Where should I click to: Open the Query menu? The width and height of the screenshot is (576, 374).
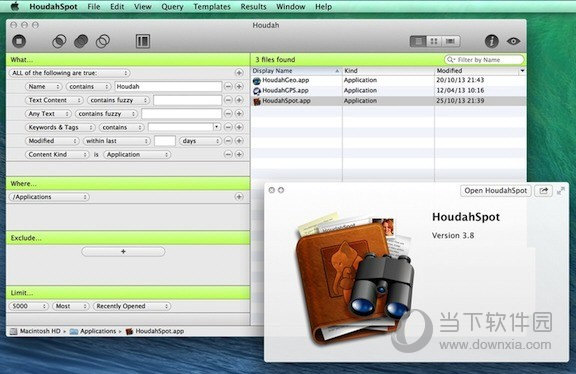172,7
